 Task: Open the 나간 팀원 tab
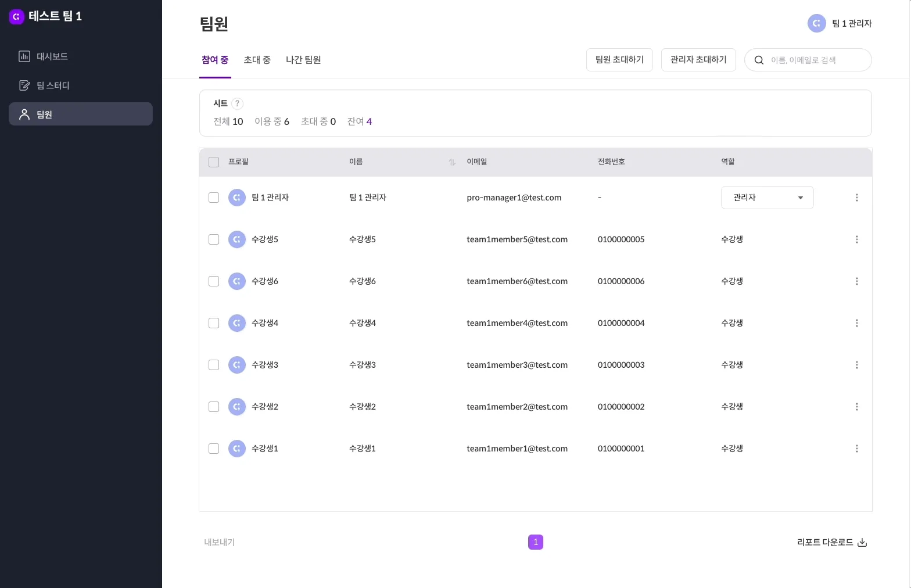303,60
